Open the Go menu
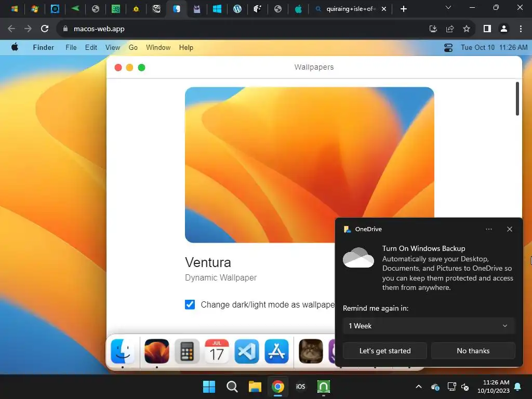 tap(133, 47)
